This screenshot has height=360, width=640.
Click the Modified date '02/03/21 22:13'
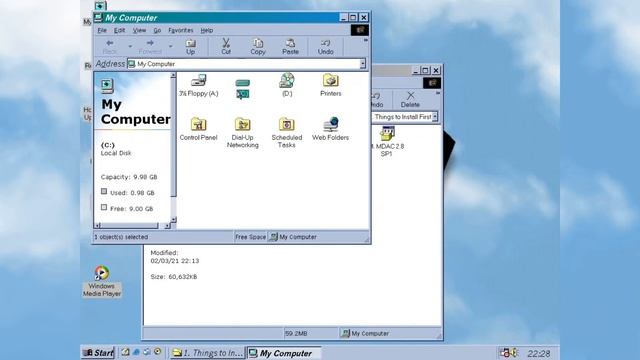coord(175,261)
